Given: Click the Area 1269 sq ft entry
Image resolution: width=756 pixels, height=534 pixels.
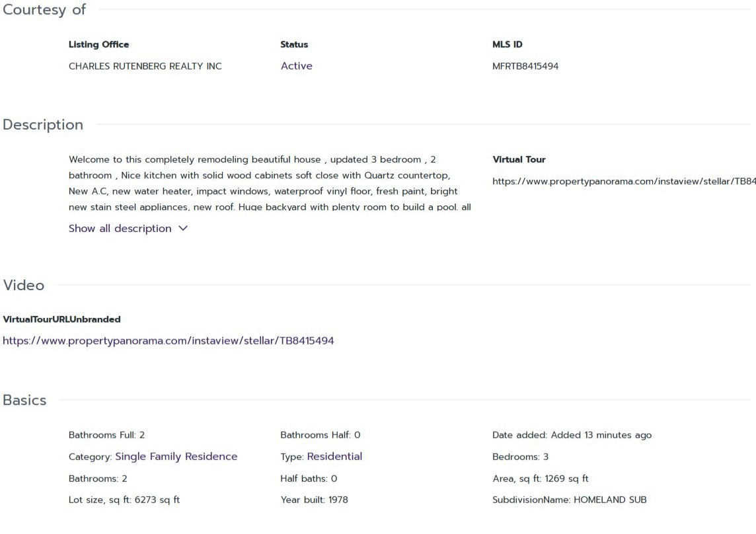Looking at the screenshot, I should coord(540,478).
